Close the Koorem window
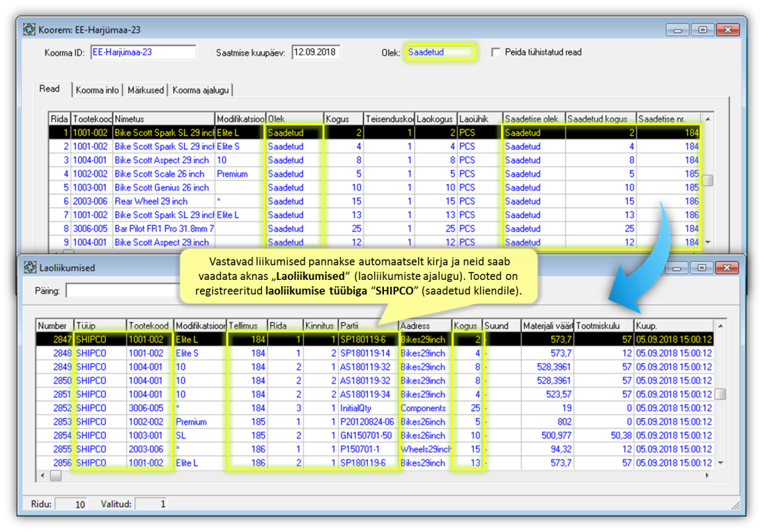 pos(727,30)
